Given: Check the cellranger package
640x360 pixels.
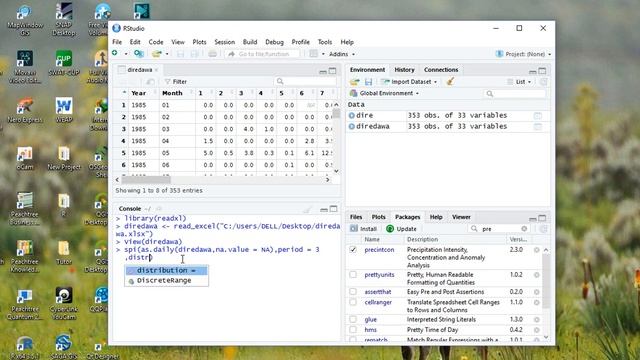Looking at the screenshot, I should pyautogui.click(x=353, y=302).
